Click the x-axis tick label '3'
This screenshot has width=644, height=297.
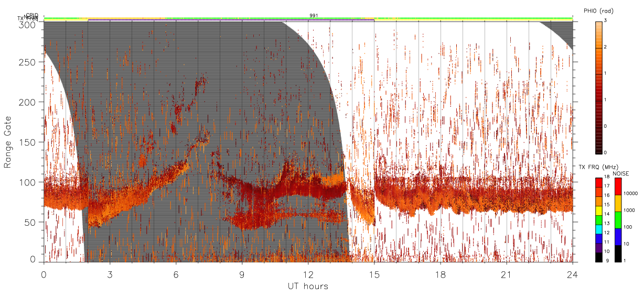[110, 274]
